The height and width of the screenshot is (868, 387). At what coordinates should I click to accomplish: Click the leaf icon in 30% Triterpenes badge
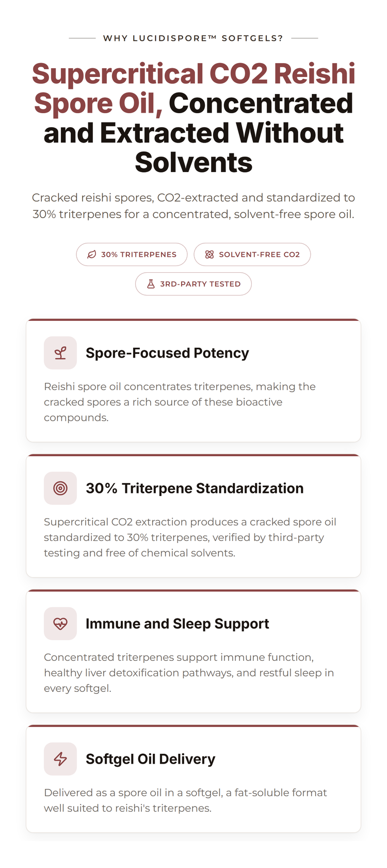pos(92,255)
